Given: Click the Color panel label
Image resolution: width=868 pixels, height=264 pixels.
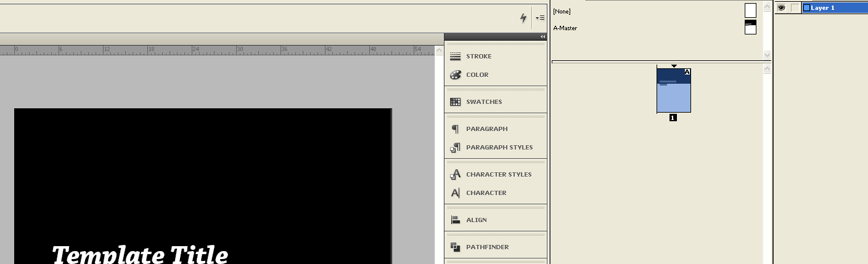Looking at the screenshot, I should pyautogui.click(x=477, y=75).
